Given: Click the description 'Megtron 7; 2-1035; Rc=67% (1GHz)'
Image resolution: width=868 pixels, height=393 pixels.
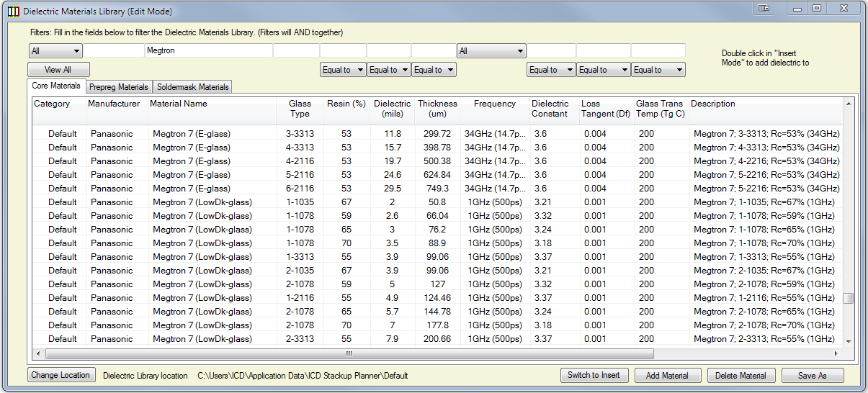Looking at the screenshot, I should (x=764, y=270).
